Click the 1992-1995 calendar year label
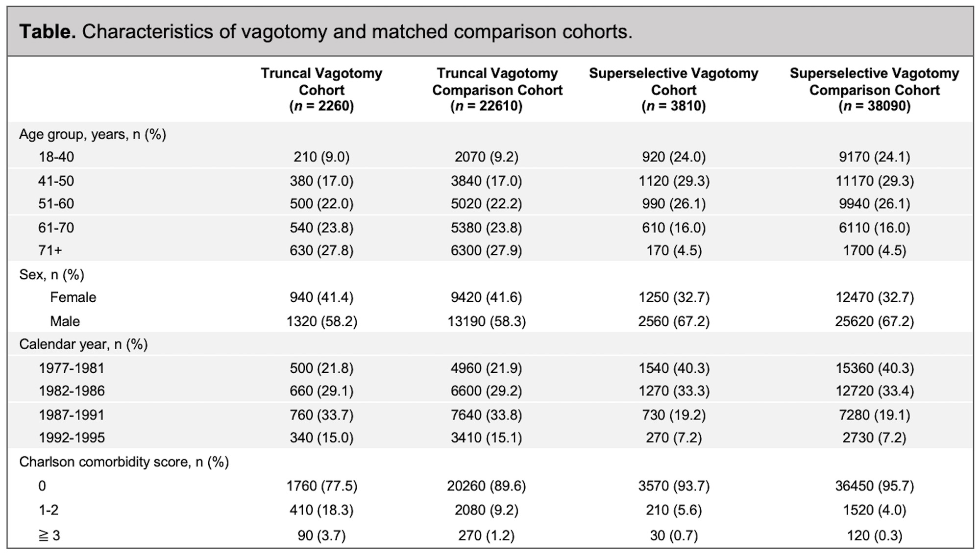This screenshot has width=980, height=556. point(72,437)
